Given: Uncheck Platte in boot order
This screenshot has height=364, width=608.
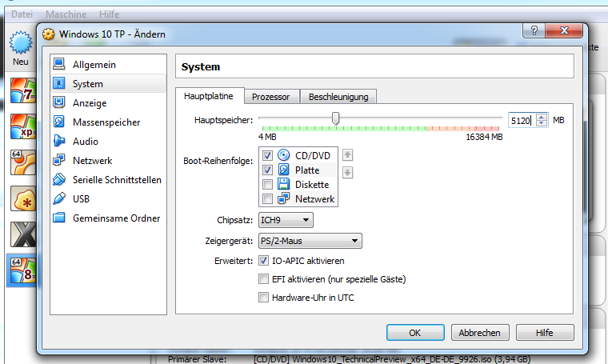Looking at the screenshot, I should click(267, 170).
